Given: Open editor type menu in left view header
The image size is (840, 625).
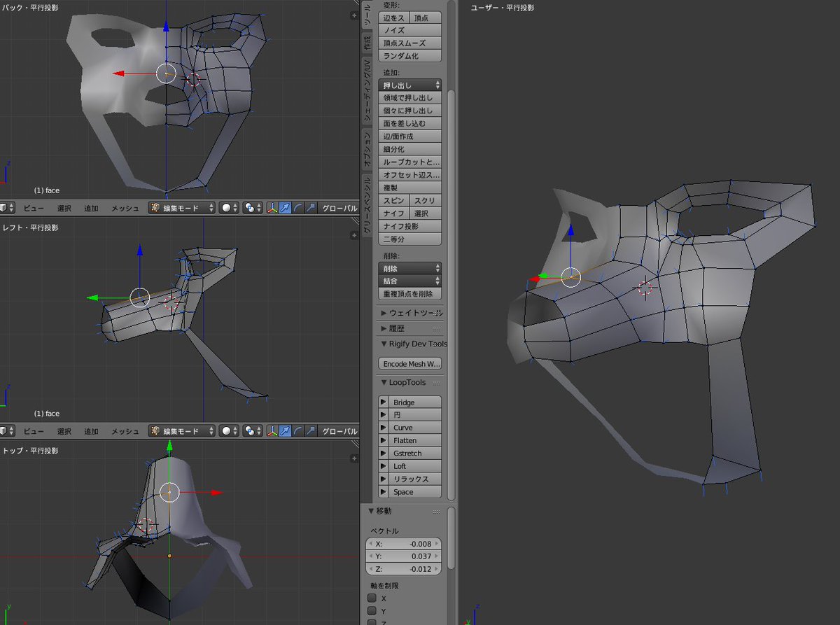Looking at the screenshot, I should click(x=6, y=431).
